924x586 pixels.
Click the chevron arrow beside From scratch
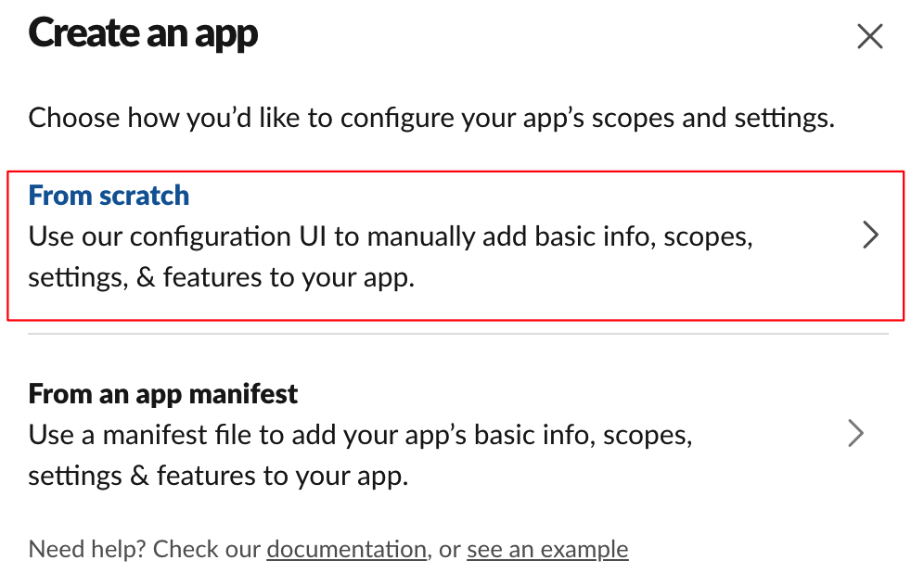click(x=870, y=235)
